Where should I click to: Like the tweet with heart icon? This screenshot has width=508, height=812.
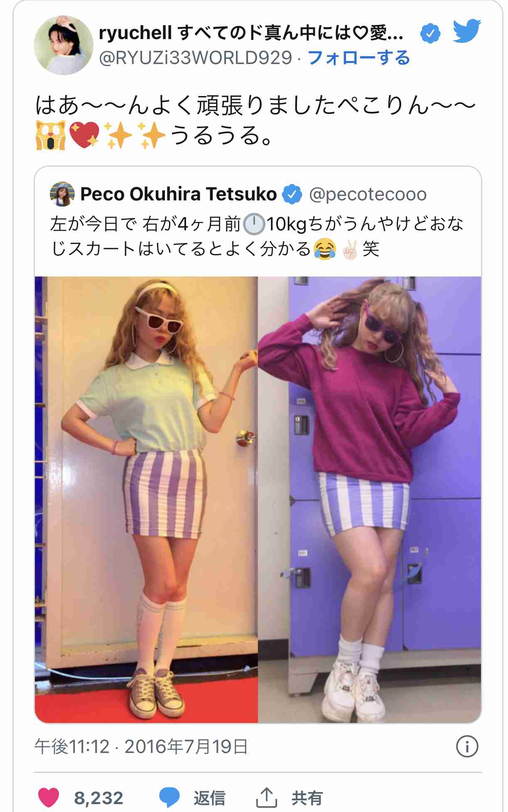click(x=49, y=797)
